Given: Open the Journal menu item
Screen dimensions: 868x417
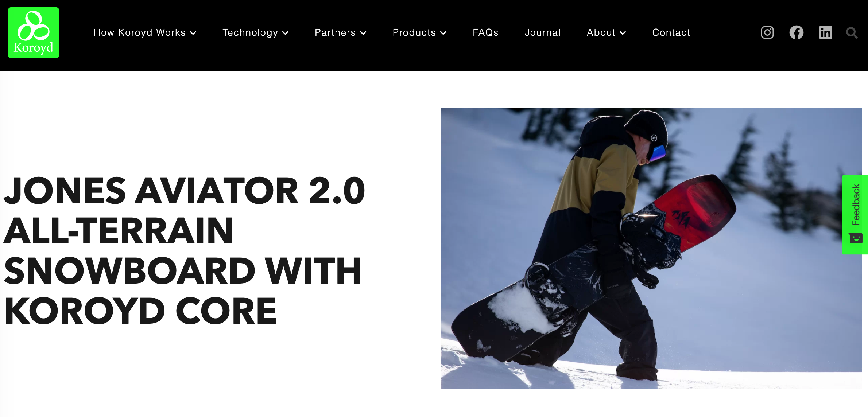Looking at the screenshot, I should [543, 32].
